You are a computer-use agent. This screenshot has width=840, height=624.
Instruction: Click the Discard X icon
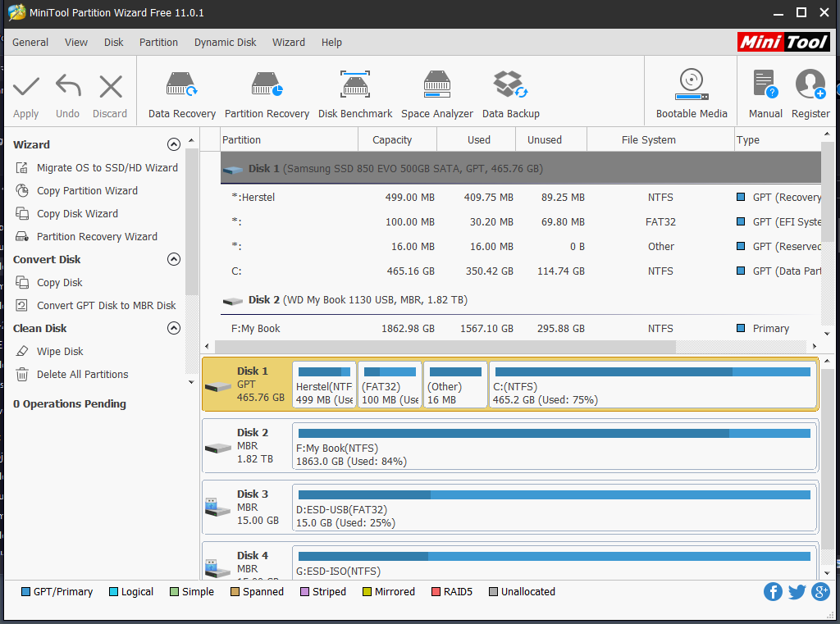click(x=111, y=87)
